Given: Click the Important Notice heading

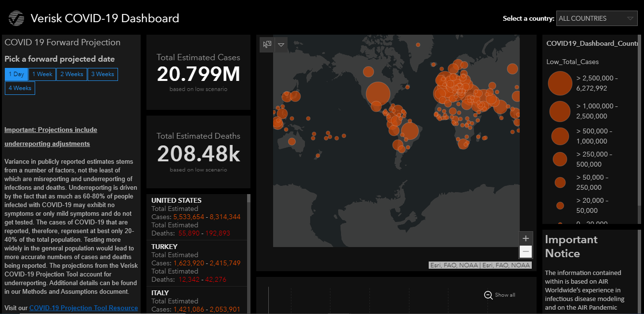Looking at the screenshot, I should [571, 247].
